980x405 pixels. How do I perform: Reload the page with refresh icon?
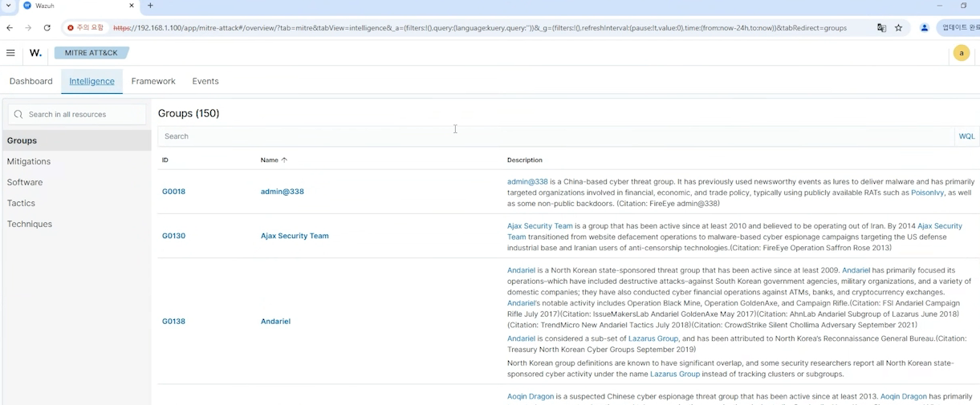(47, 27)
